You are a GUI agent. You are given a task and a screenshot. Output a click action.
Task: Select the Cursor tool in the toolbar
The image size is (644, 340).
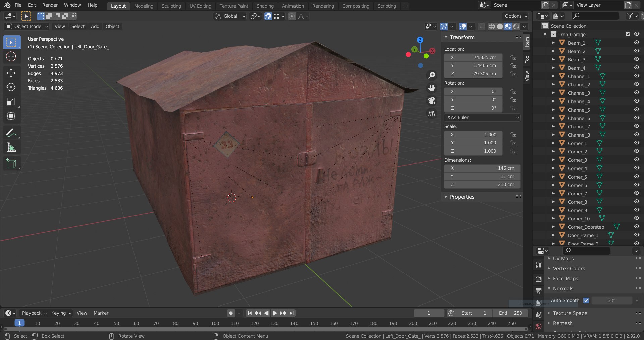(11, 57)
